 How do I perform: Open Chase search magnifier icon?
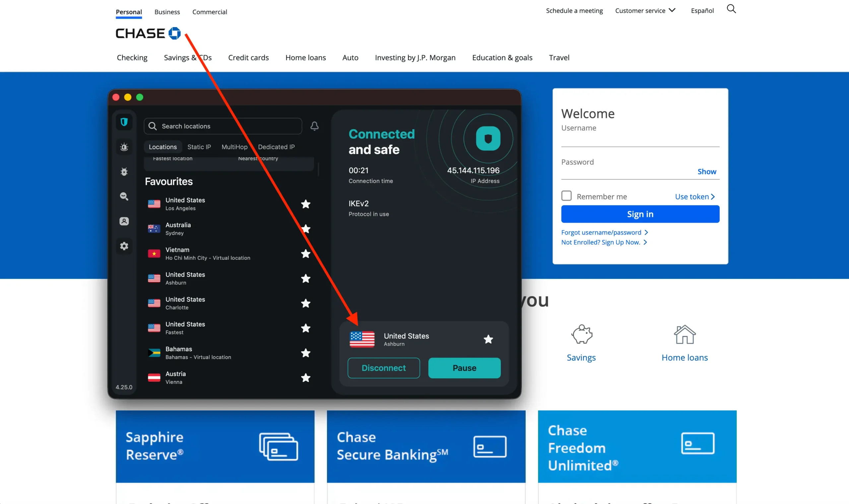[x=731, y=9]
